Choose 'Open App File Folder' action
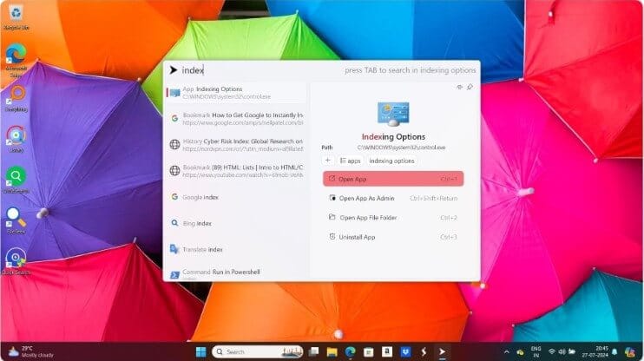Image resolution: width=644 pixels, height=361 pixels. [x=393, y=218]
